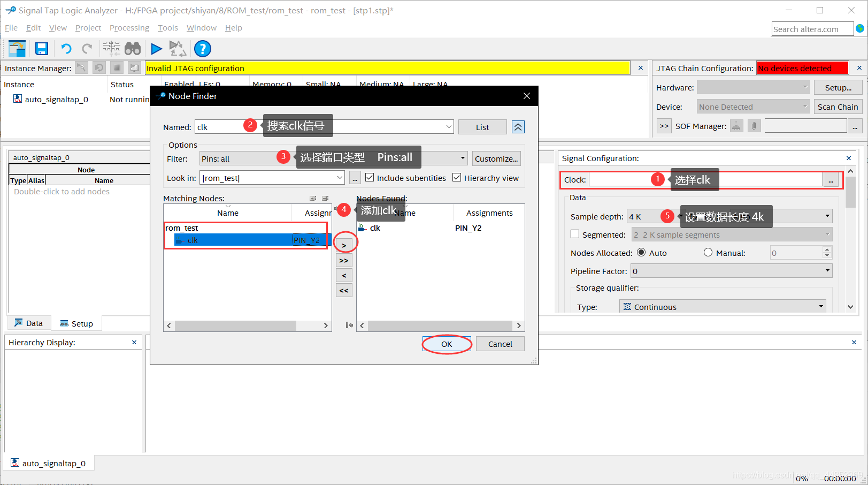Open the Sample depth dropdown
The height and width of the screenshot is (485, 868).
[827, 216]
